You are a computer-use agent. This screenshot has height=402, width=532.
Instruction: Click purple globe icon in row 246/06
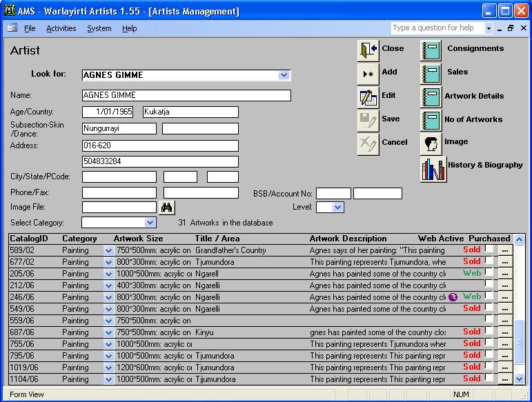[x=453, y=297]
